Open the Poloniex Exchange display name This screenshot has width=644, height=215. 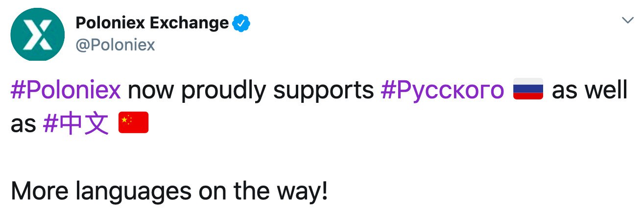point(152,23)
